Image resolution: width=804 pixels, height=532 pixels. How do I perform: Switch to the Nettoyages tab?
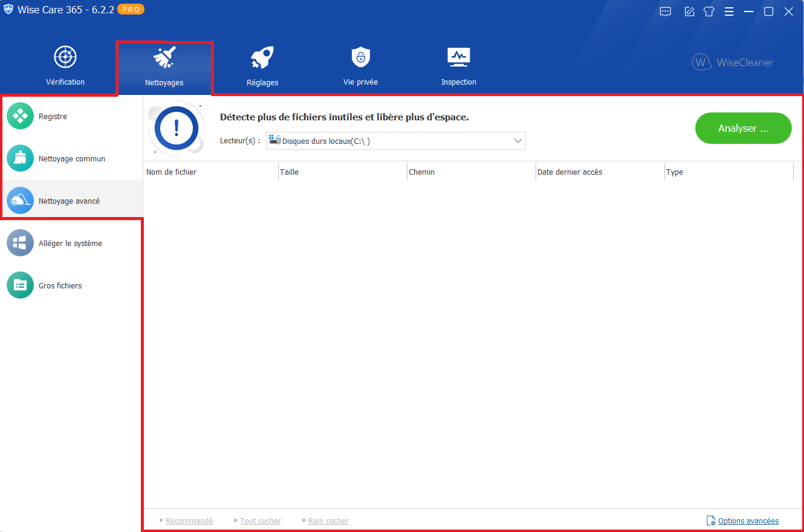tap(164, 68)
